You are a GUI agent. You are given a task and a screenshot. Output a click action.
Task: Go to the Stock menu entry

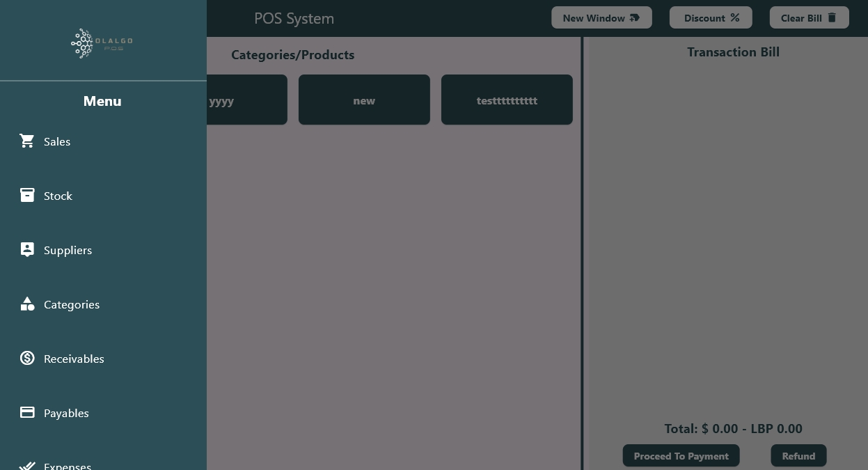click(58, 196)
